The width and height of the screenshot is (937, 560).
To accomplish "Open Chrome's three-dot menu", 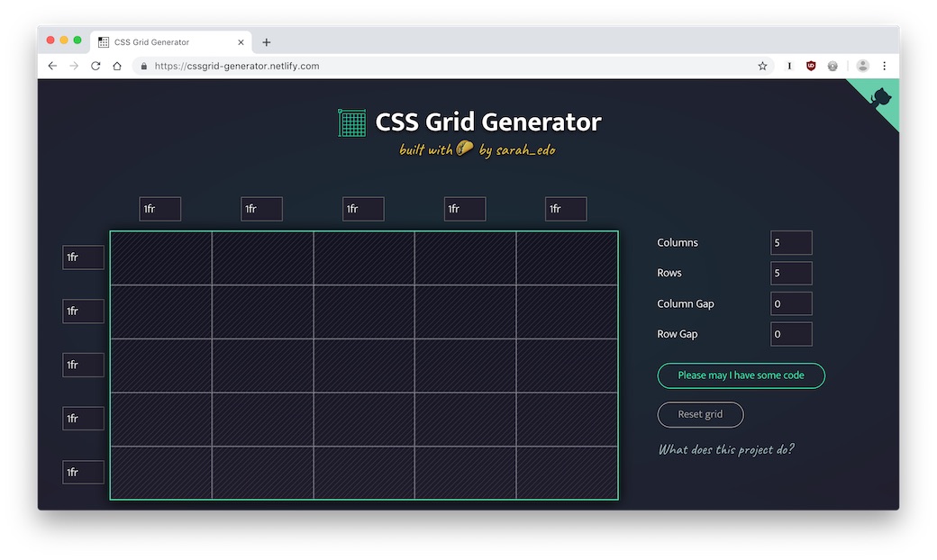I will [x=885, y=66].
